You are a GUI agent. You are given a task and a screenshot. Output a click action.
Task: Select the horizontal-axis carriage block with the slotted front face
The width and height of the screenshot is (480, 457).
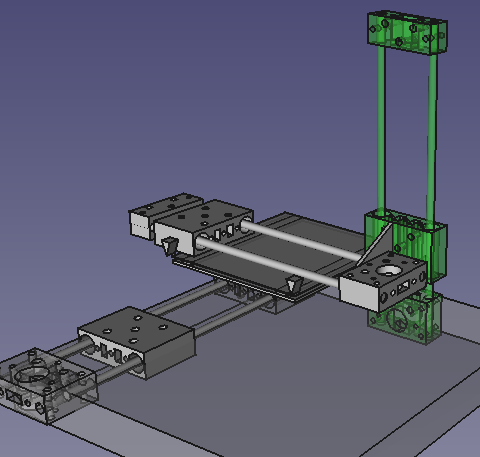[x=204, y=227]
